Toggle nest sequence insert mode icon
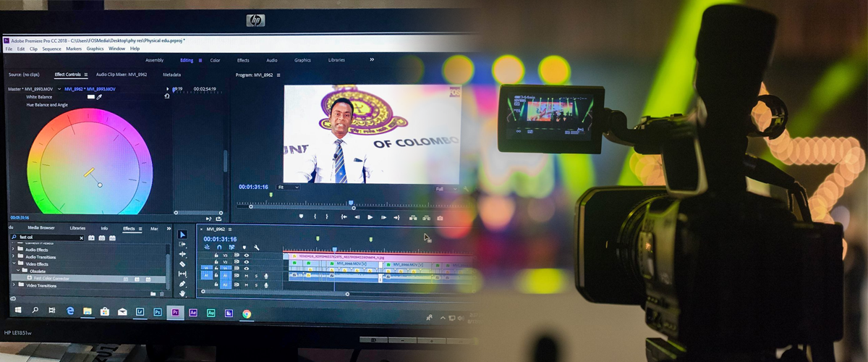 (x=207, y=247)
